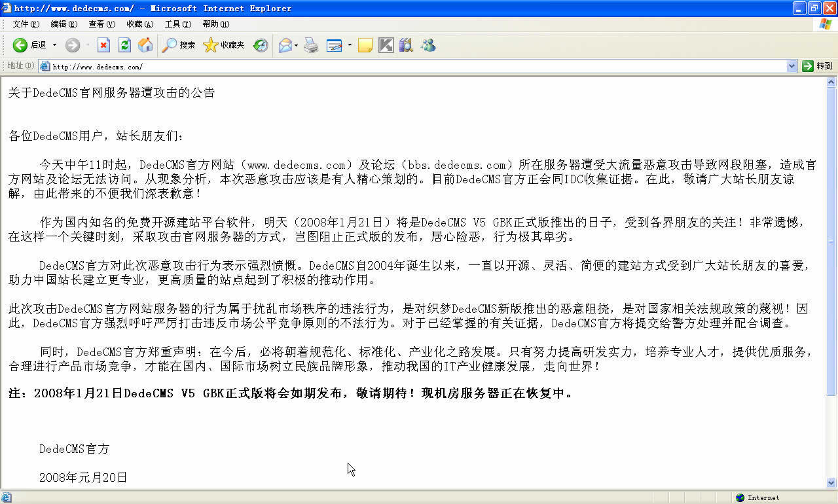The width and height of the screenshot is (838, 504).
Task: Click the Mail envelope icon
Action: coord(285,45)
